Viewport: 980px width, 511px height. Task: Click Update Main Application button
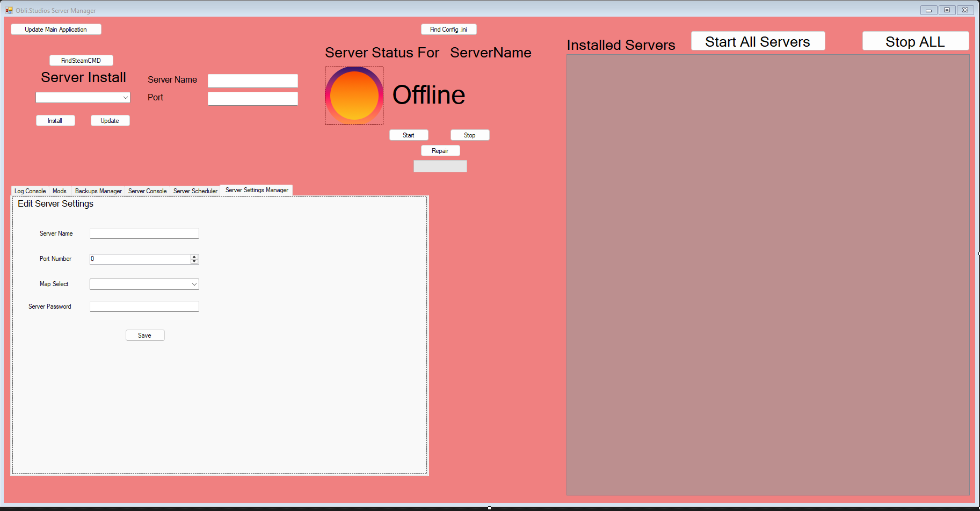coord(56,30)
